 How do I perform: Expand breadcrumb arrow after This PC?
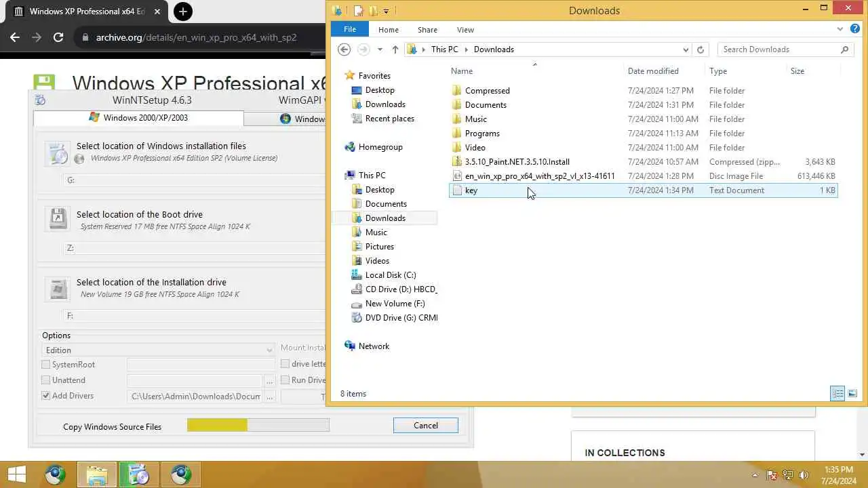click(466, 49)
